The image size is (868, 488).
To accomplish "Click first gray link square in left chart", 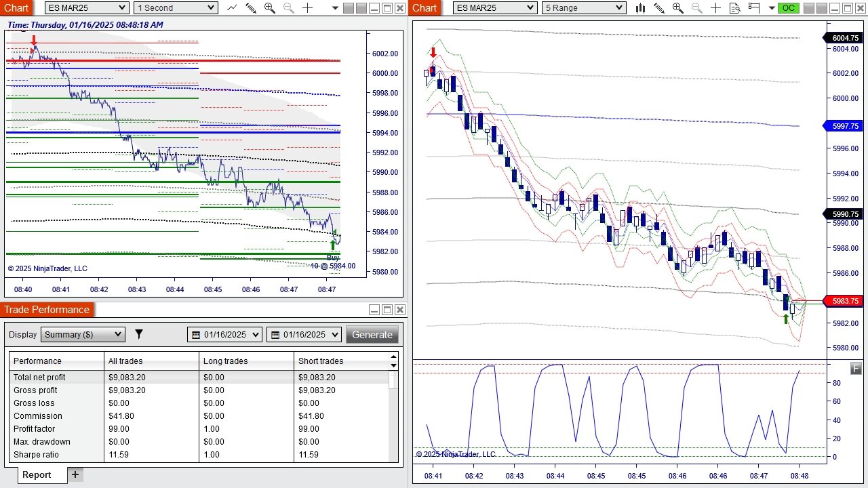I will pos(348,8).
